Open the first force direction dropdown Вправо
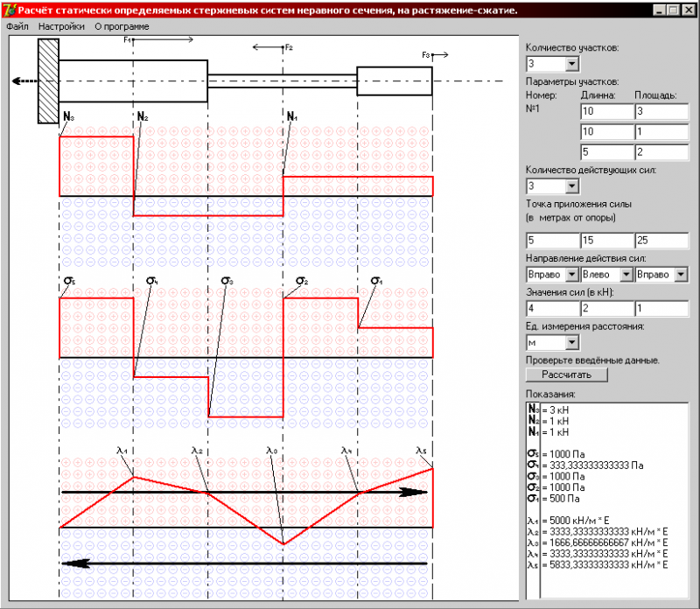Screen dimensions: 700x609 coord(572,274)
